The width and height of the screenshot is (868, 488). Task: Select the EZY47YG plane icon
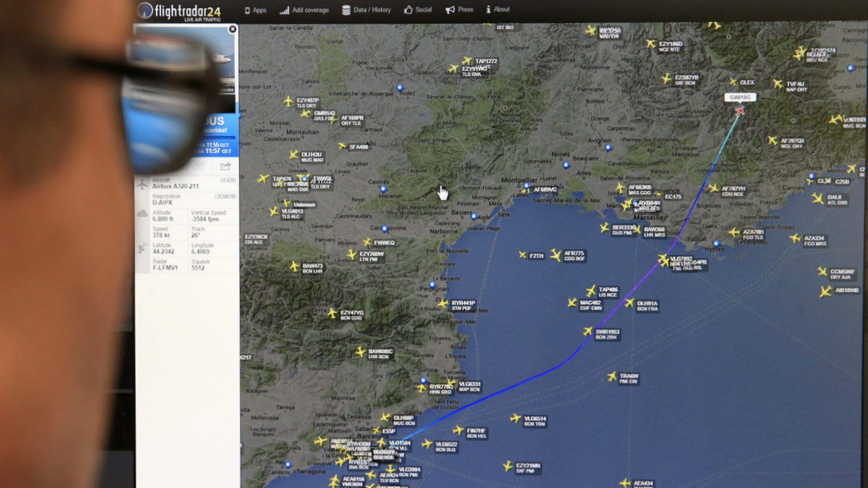332,313
